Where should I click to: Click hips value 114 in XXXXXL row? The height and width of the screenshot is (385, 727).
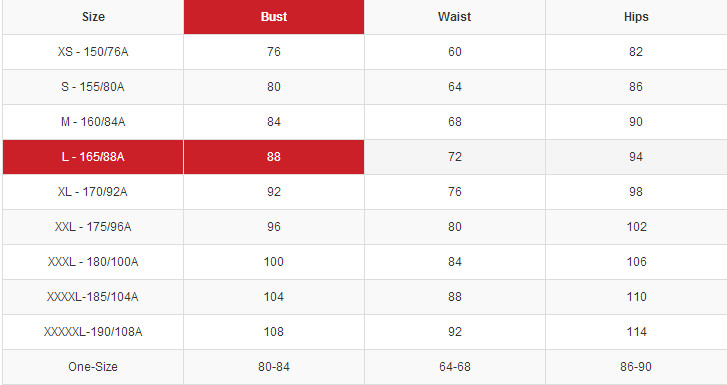click(x=636, y=332)
